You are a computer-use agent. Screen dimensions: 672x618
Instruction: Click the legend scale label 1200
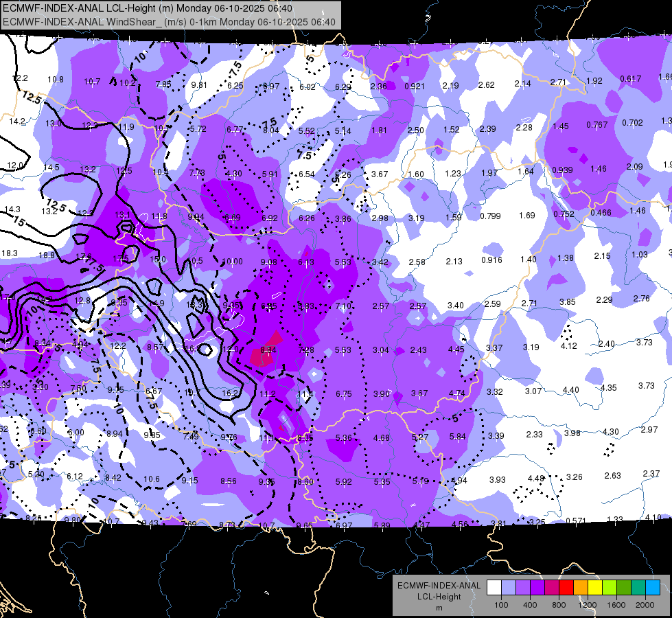(x=587, y=605)
